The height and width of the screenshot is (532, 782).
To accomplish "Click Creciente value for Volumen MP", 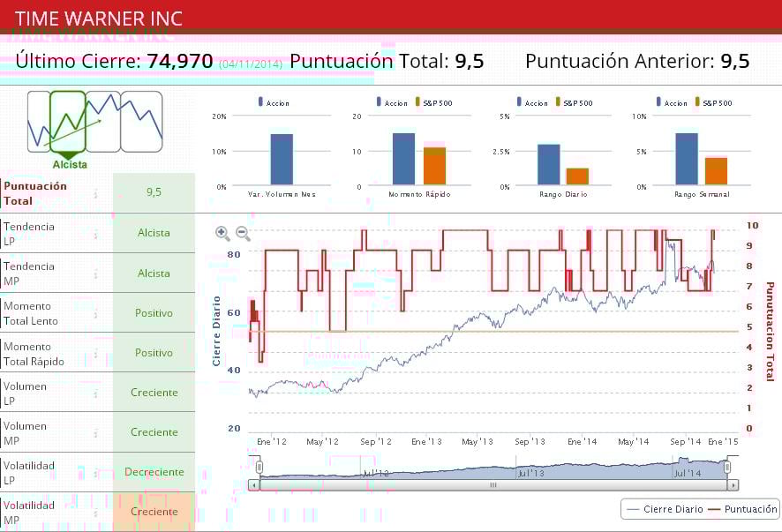I will click(154, 432).
